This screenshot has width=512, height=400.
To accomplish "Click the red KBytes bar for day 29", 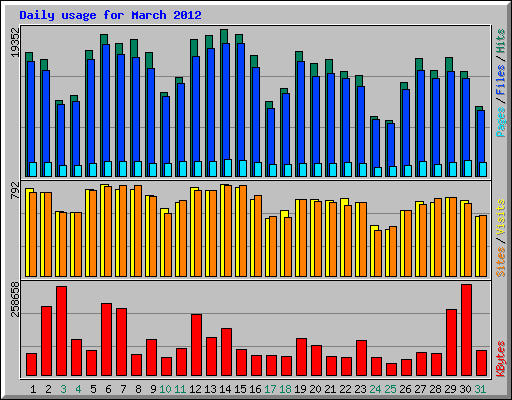I will (451, 343).
